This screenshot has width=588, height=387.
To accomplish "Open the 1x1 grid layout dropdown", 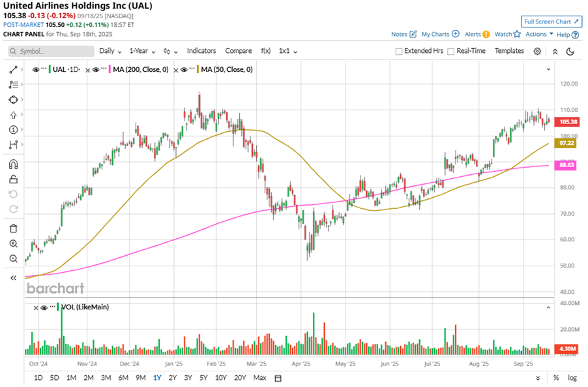I will tap(287, 51).
